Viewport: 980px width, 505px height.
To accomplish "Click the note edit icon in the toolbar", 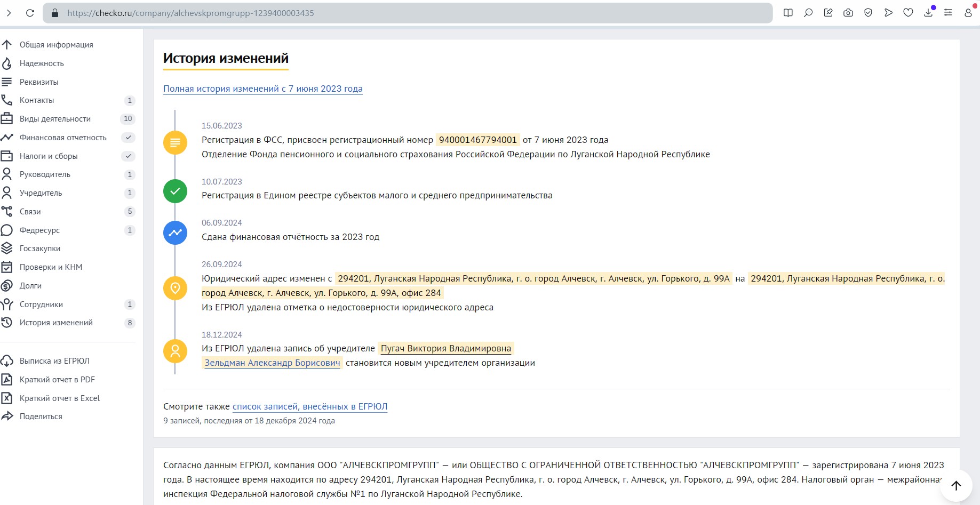I will (828, 13).
